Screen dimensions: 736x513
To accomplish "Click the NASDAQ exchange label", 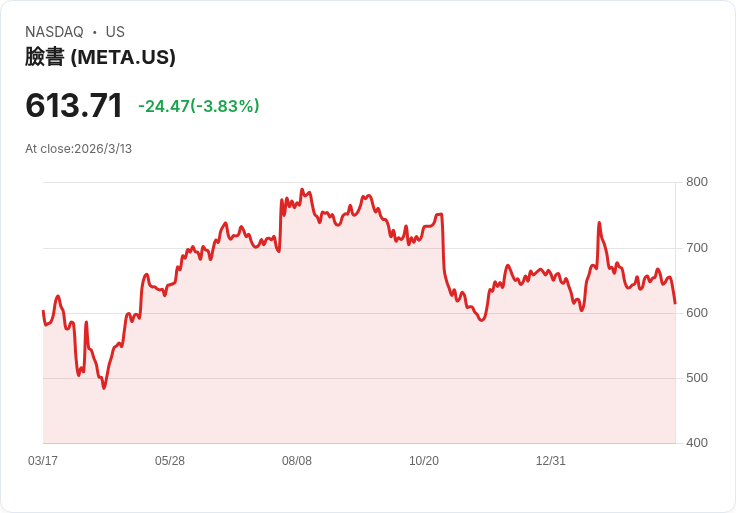I will coord(54,32).
